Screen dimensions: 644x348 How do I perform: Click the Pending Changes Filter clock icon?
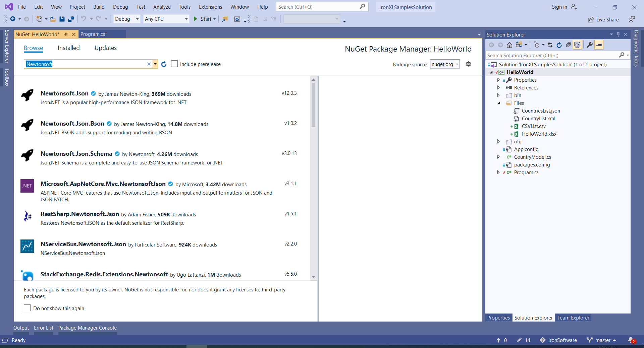tap(537, 45)
